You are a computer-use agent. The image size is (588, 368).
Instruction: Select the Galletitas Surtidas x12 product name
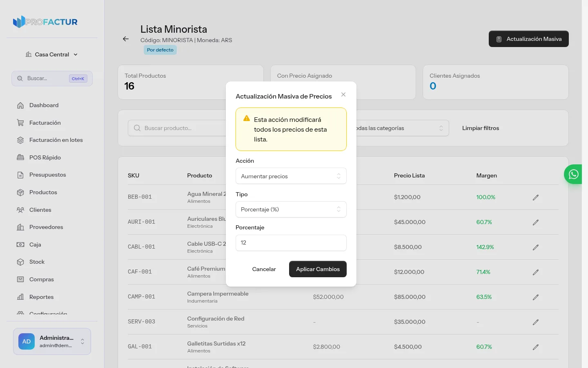[x=216, y=343]
